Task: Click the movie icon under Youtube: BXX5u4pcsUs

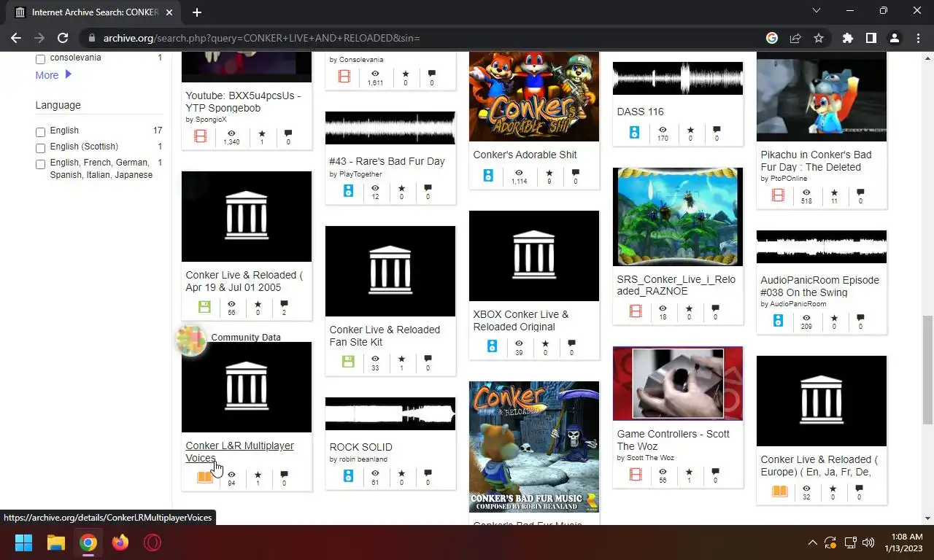Action: (201, 136)
